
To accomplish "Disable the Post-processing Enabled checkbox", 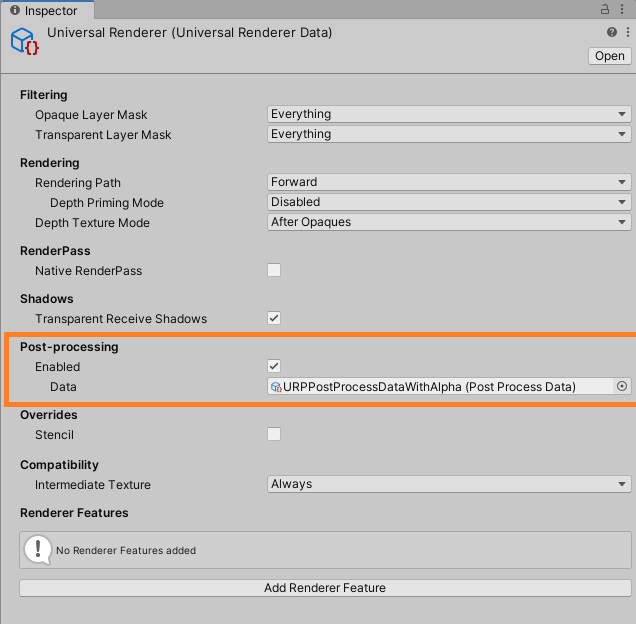I will (x=274, y=366).
